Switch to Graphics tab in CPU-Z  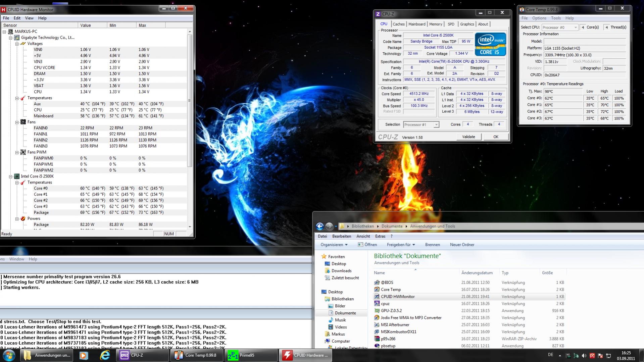pyautogui.click(x=467, y=24)
